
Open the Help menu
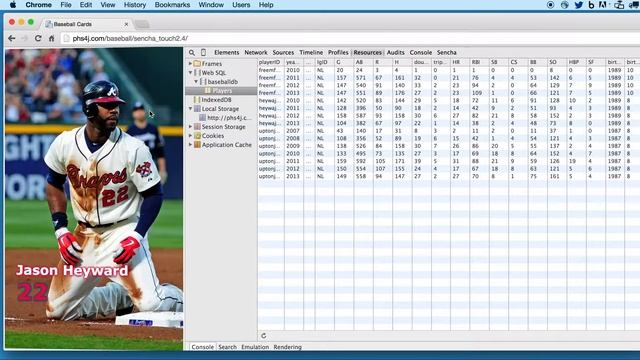(266, 5)
